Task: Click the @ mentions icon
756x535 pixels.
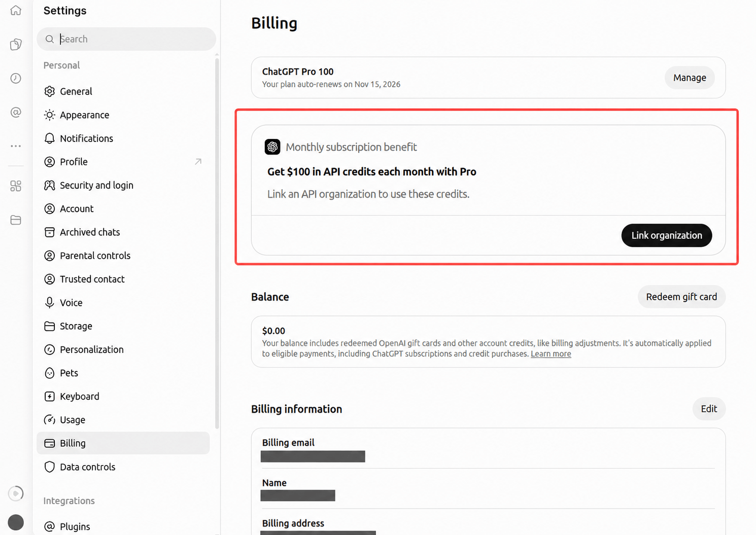Action: (16, 112)
